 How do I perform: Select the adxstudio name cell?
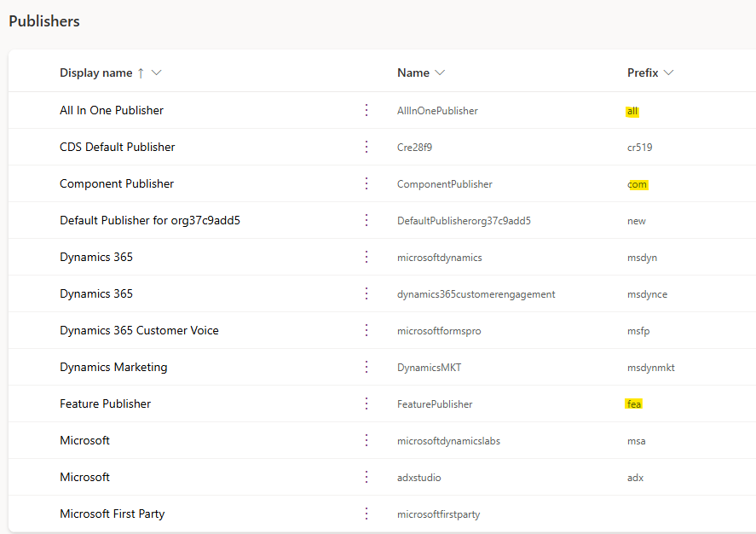tap(419, 478)
